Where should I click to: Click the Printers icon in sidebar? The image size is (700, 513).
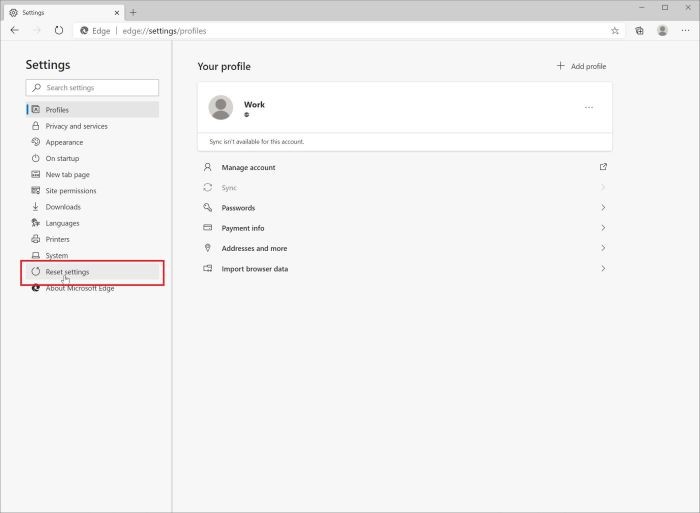tap(36, 239)
